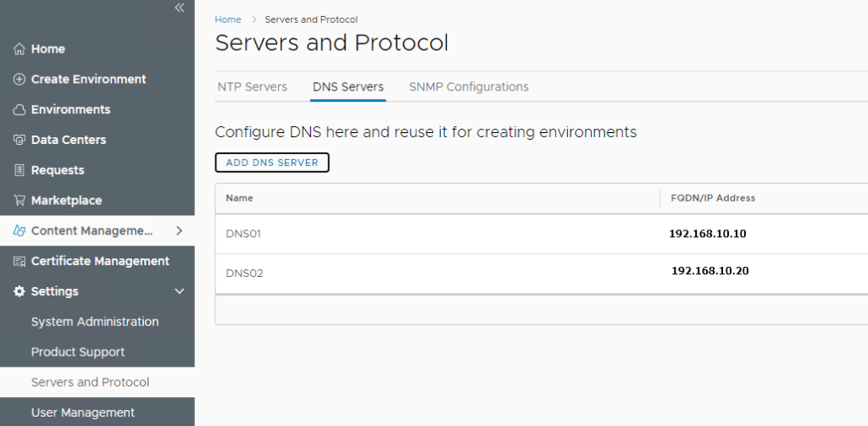Click the Settings gear icon

tap(19, 291)
